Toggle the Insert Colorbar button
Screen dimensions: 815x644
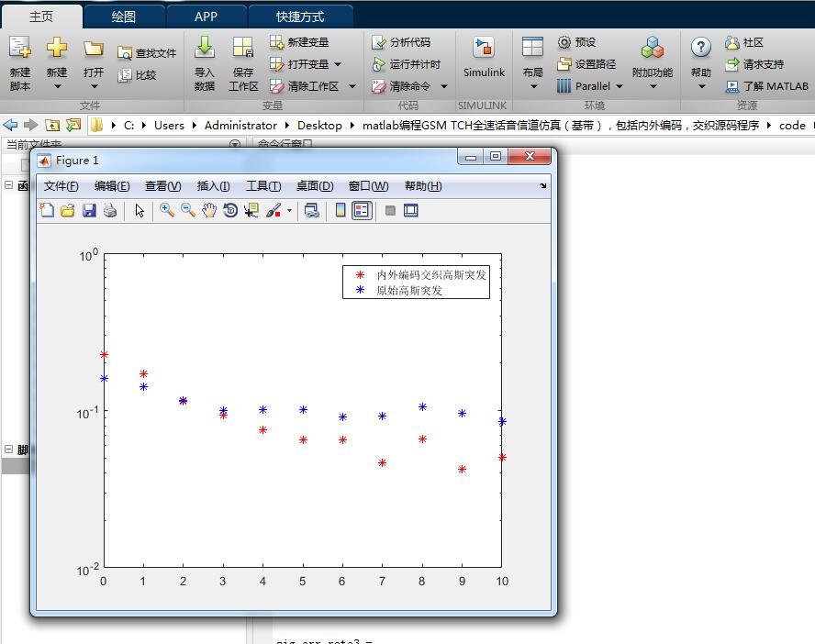(x=340, y=210)
